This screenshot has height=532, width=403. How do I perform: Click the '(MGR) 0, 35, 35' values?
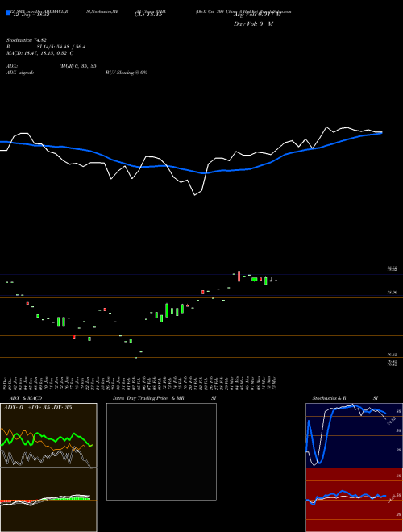(77, 66)
